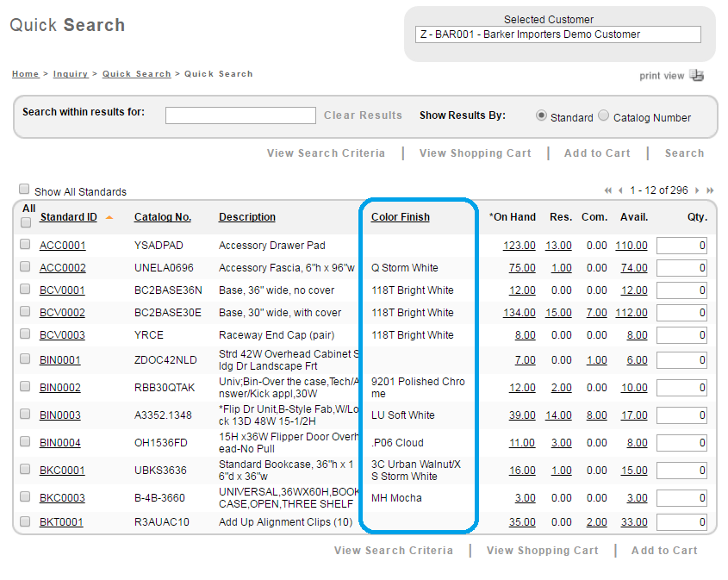Viewport: 728px width, 580px height.
Task: Open Inquiry in the breadcrumb
Action: 70,74
